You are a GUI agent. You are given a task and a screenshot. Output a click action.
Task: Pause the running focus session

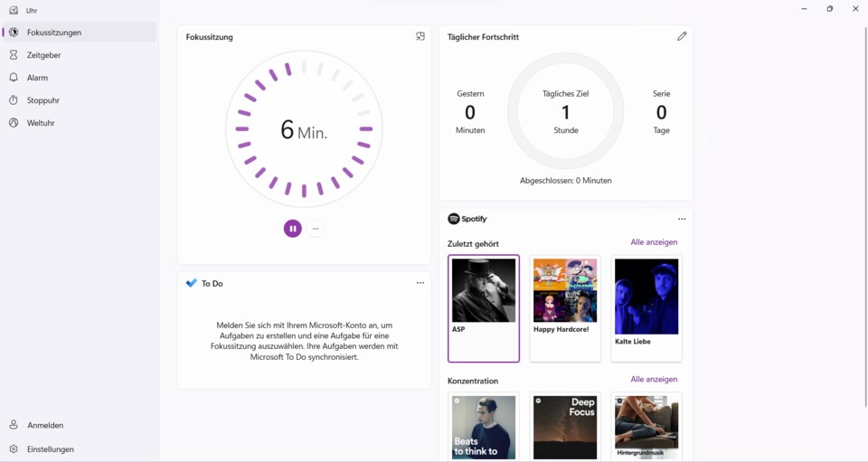(292, 229)
